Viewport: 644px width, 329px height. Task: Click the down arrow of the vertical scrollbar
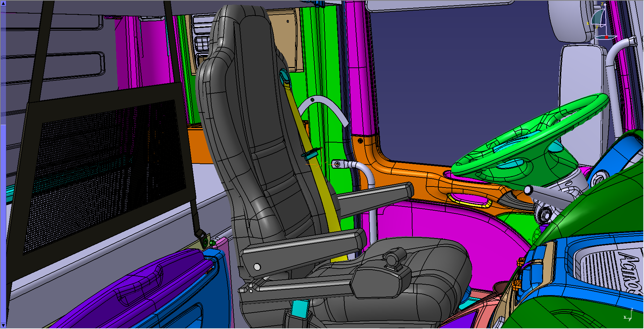[x=3, y=326]
